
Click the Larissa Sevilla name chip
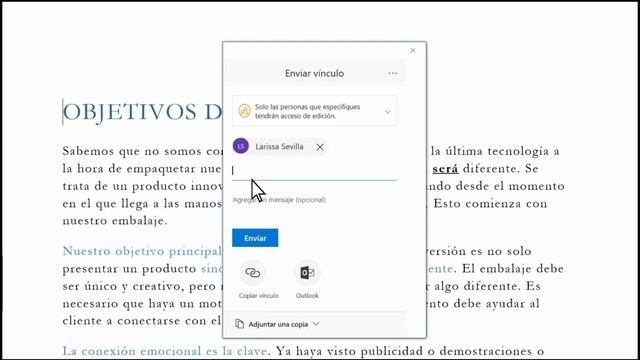pos(279,147)
